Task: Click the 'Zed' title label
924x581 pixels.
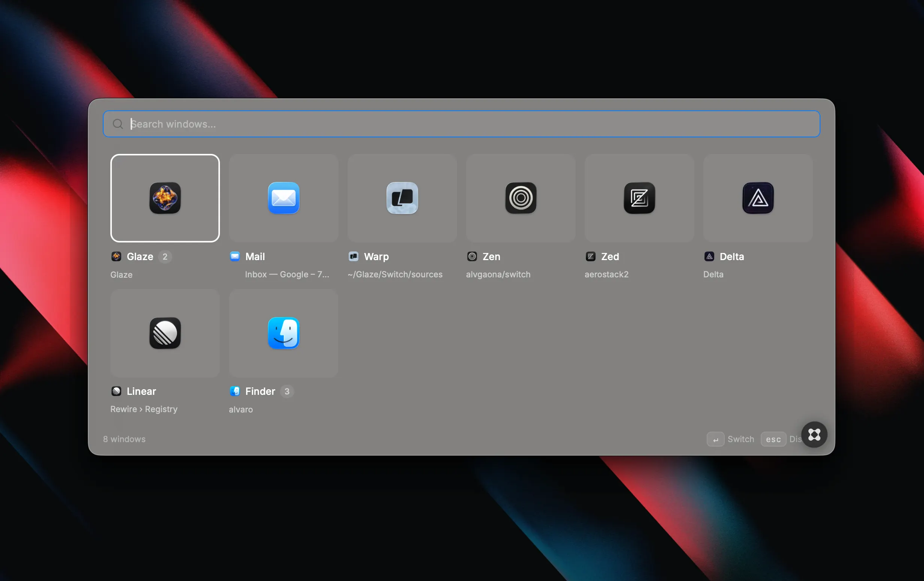Action: coord(610,256)
